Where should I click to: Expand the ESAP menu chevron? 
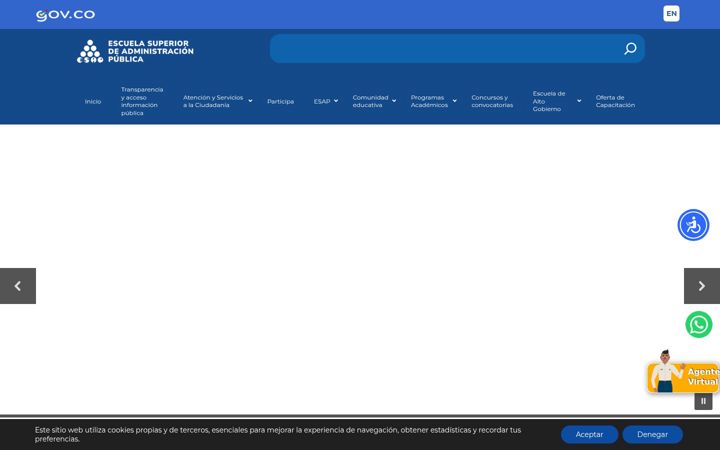click(x=336, y=101)
